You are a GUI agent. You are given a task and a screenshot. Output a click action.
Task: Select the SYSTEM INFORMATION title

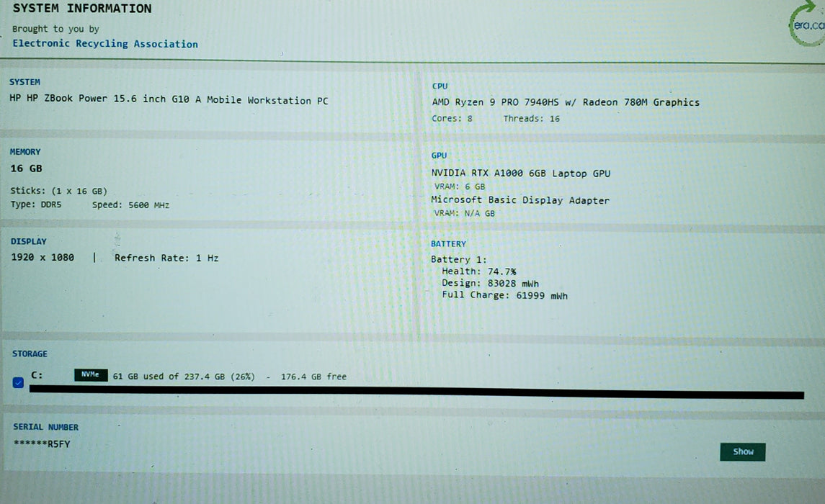pos(82,9)
